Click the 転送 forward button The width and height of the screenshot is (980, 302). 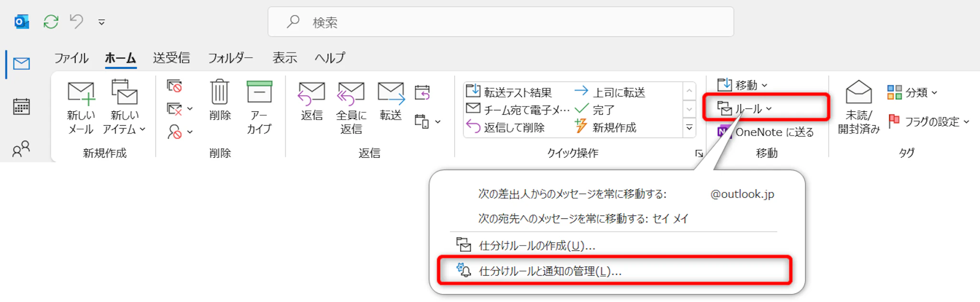391,101
